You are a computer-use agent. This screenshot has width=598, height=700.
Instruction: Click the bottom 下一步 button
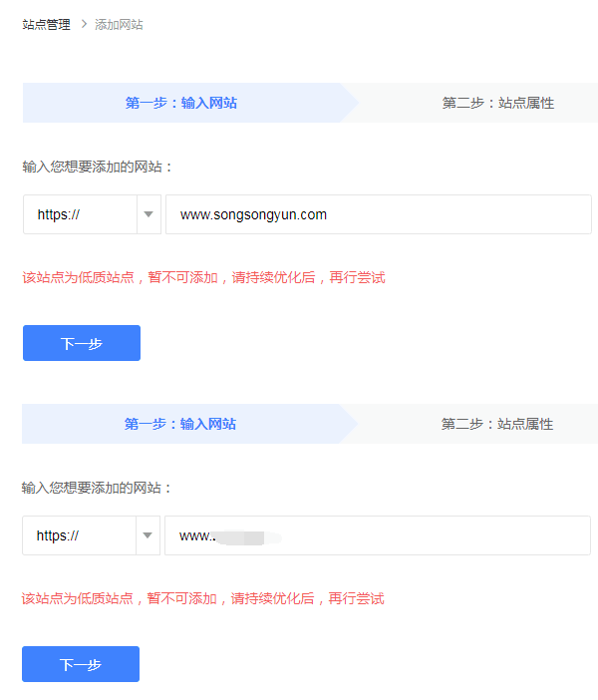(81, 664)
